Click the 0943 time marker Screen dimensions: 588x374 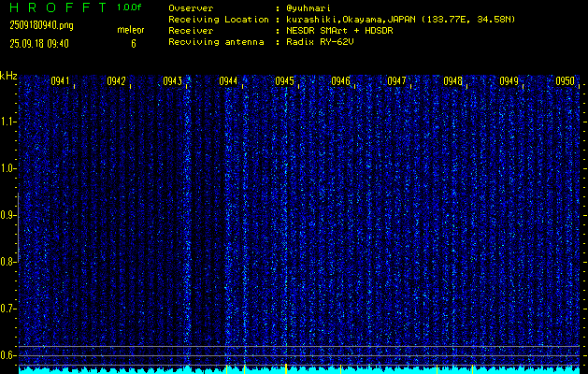(172, 81)
